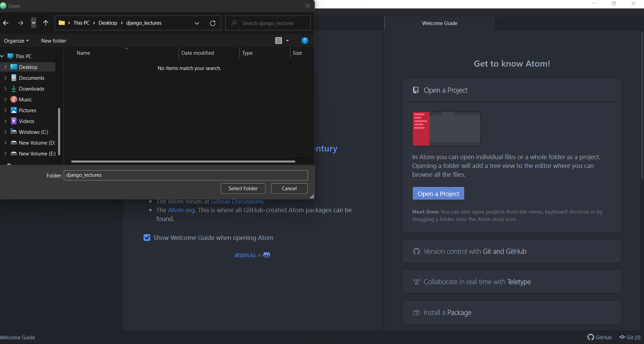The height and width of the screenshot is (344, 644).
Task: Click the refresh icon in the Open dialog
Action: [213, 23]
